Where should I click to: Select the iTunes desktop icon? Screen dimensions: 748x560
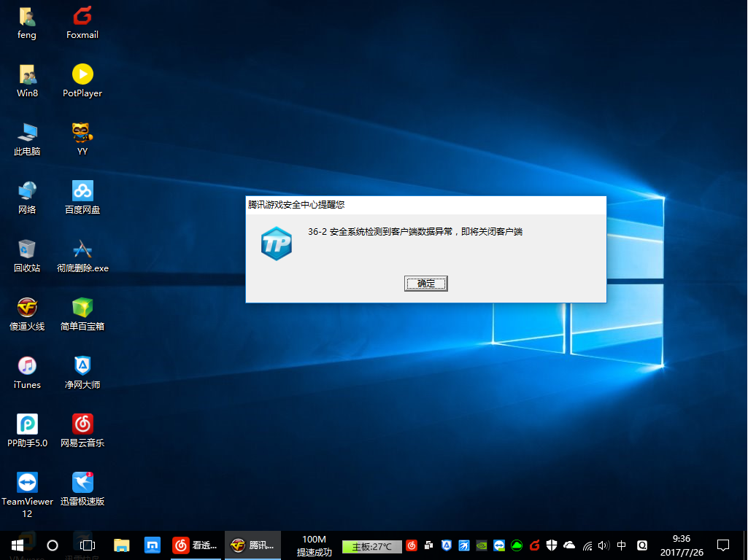[27, 373]
